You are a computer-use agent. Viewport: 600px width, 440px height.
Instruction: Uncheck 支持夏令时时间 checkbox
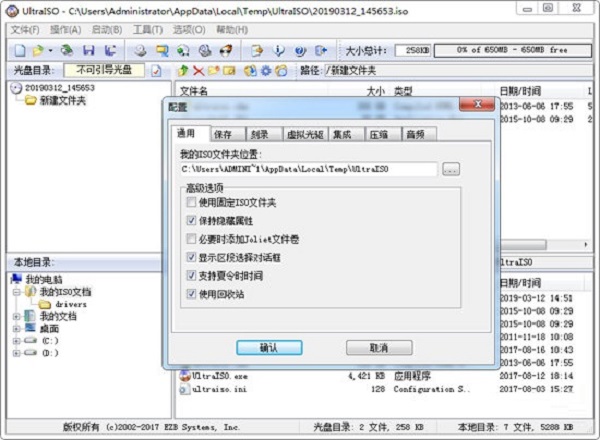coord(191,275)
